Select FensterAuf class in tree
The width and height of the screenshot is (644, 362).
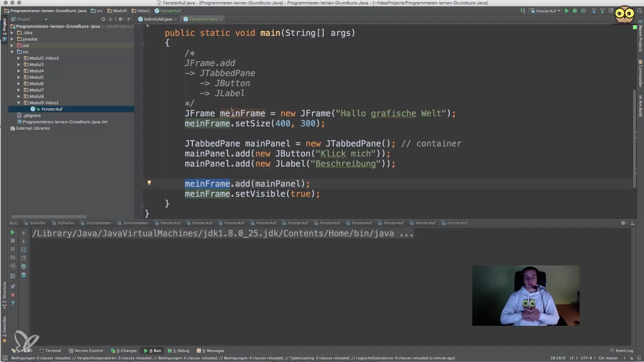52,109
